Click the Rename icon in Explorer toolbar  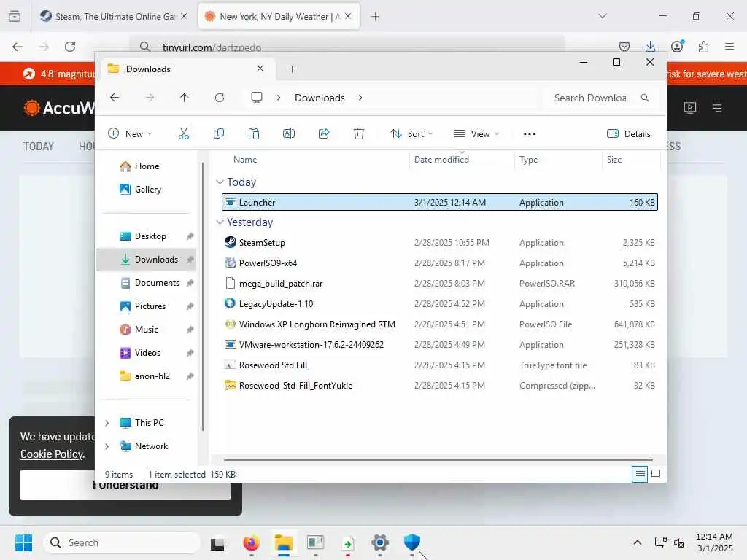point(289,134)
